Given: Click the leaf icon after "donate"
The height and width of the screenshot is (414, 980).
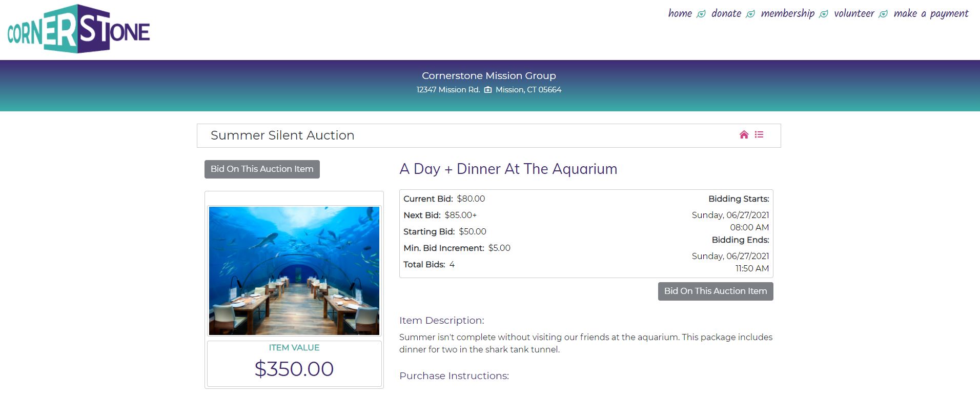Looking at the screenshot, I should pyautogui.click(x=750, y=14).
